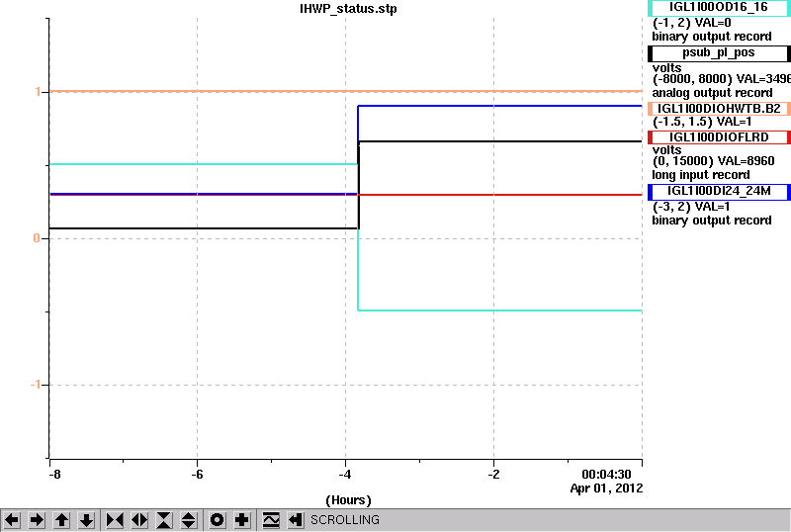Viewport: 791px width, 532px height.
Task: Click the SCROLLING status label
Action: point(345,520)
